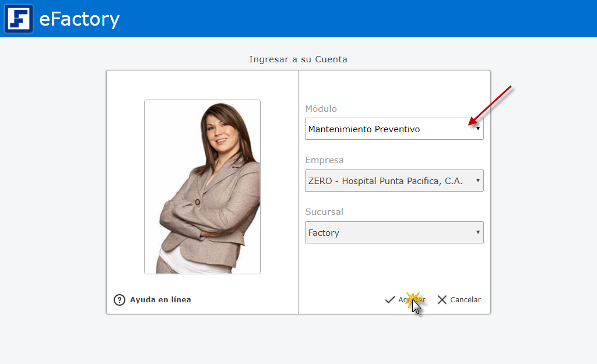Click the eFactory title text
Image resolution: width=597 pixels, height=364 pixels.
click(79, 19)
